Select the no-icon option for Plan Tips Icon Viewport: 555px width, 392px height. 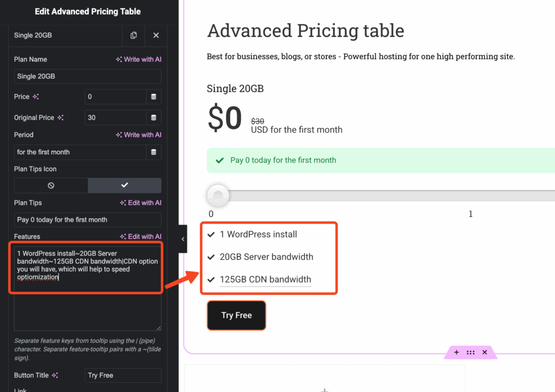click(51, 185)
